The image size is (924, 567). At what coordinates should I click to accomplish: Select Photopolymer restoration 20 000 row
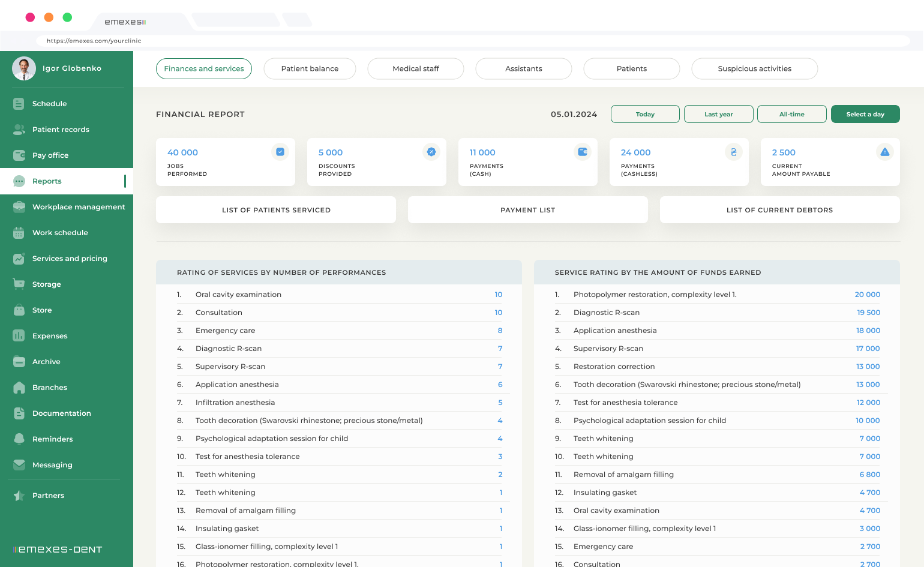point(718,295)
